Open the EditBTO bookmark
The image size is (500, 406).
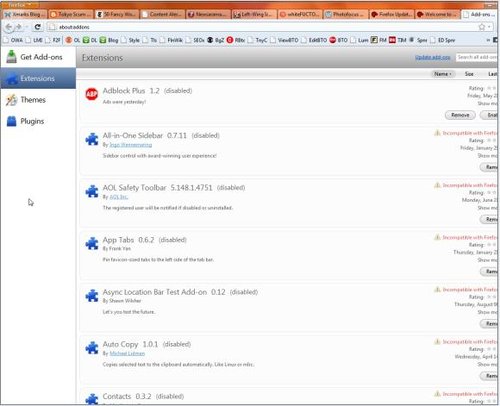click(314, 40)
